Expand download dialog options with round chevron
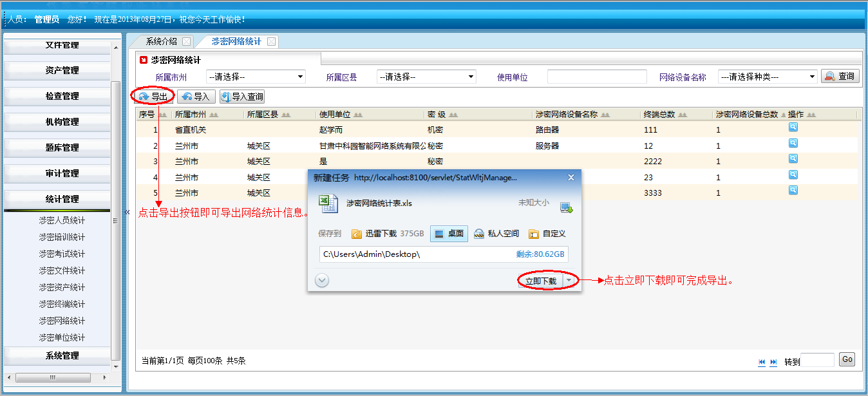868x396 pixels. point(323,281)
